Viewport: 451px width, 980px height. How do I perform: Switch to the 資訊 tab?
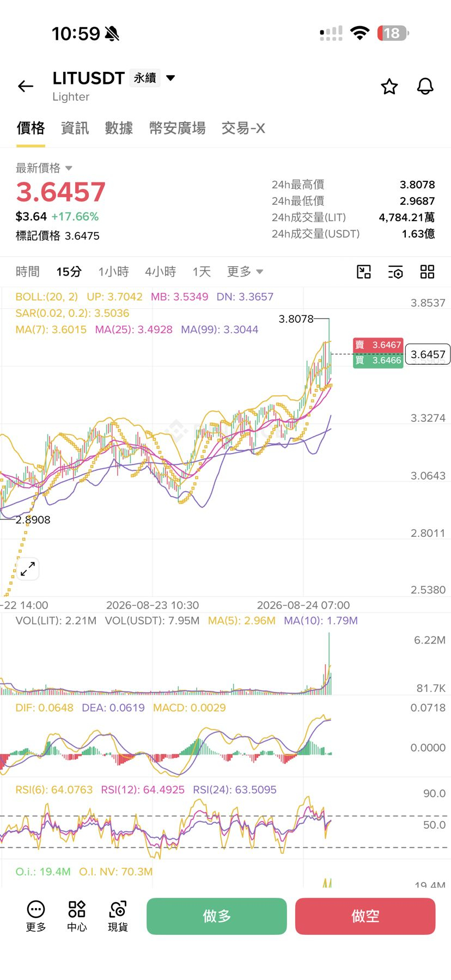tap(75, 128)
